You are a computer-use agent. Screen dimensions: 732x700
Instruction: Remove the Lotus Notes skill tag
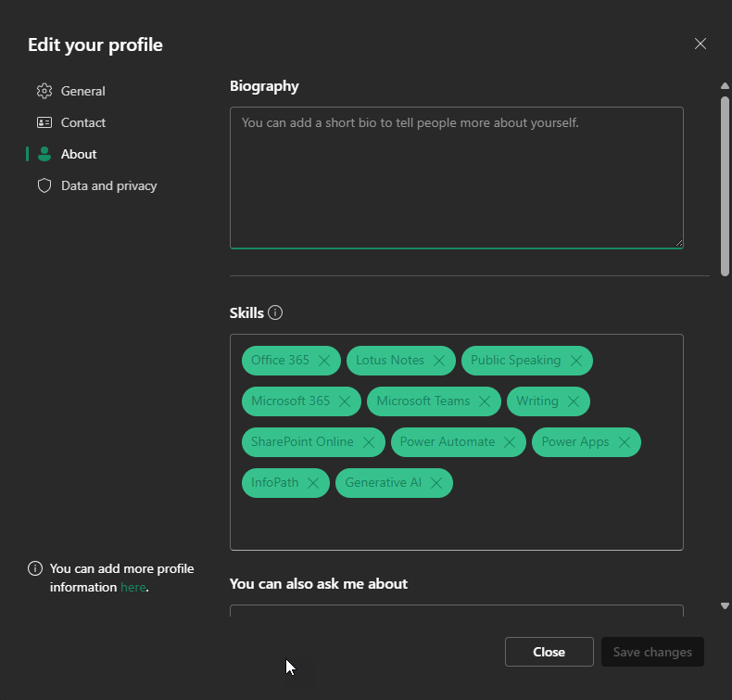click(439, 361)
